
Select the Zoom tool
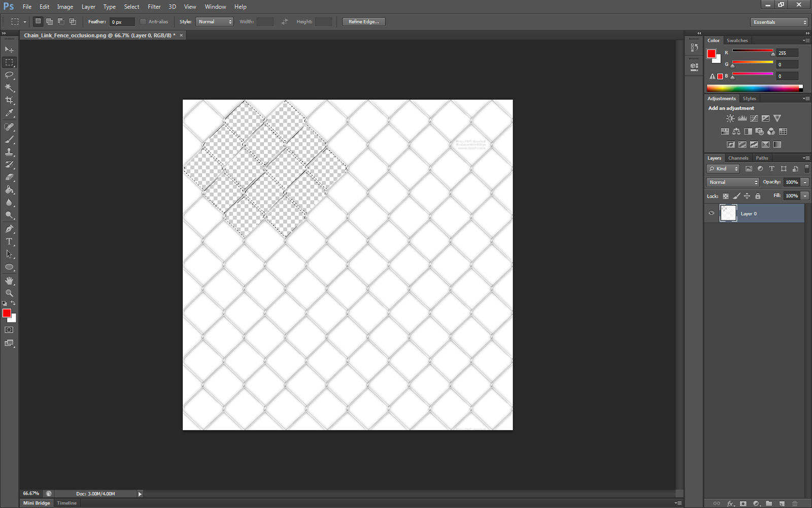click(x=9, y=293)
